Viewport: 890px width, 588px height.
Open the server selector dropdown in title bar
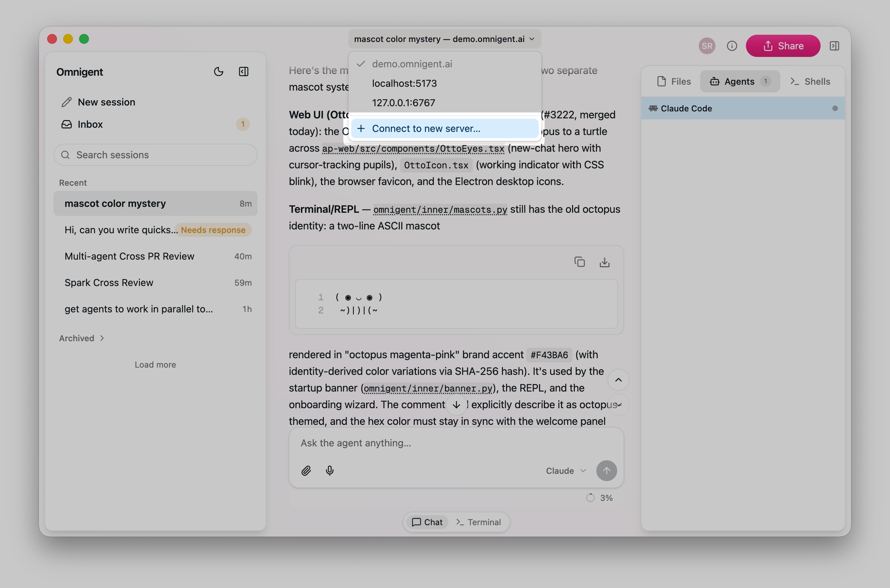coord(444,39)
